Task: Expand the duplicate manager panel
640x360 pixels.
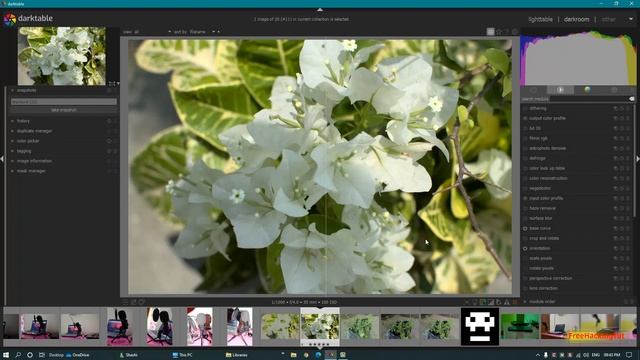Action: [x=34, y=131]
